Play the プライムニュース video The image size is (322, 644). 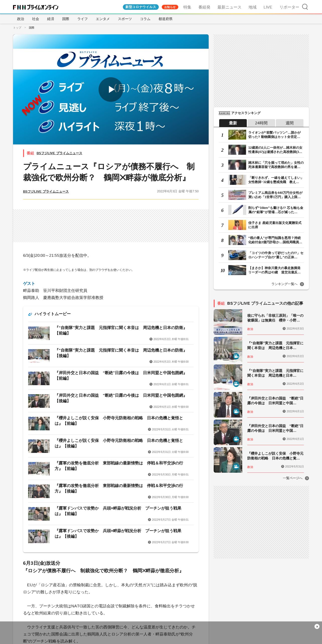111,89
